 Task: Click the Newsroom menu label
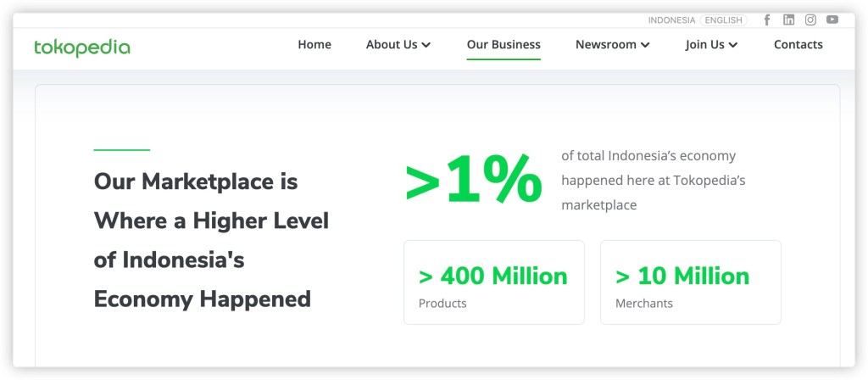tap(605, 45)
